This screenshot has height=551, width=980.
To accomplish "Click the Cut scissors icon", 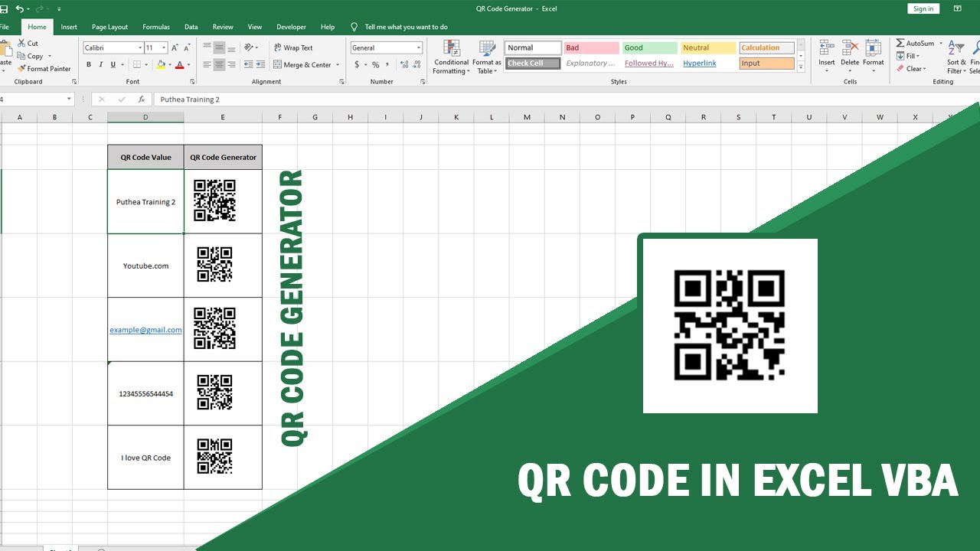I will tap(22, 44).
